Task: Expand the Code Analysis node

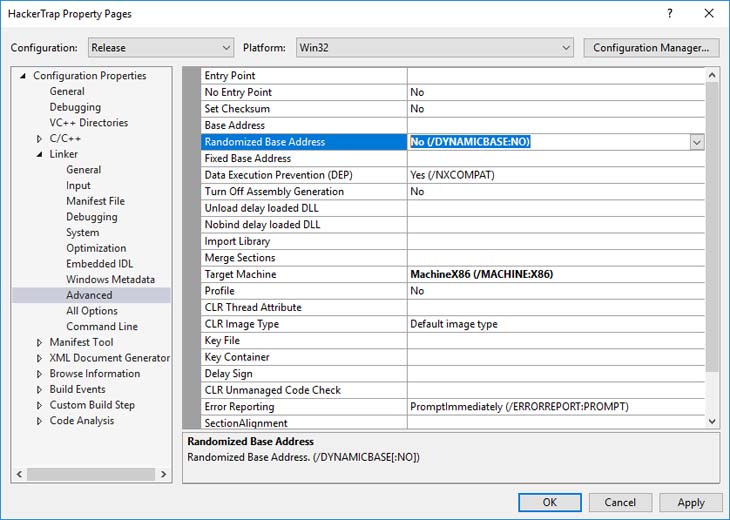Action: pos(40,421)
